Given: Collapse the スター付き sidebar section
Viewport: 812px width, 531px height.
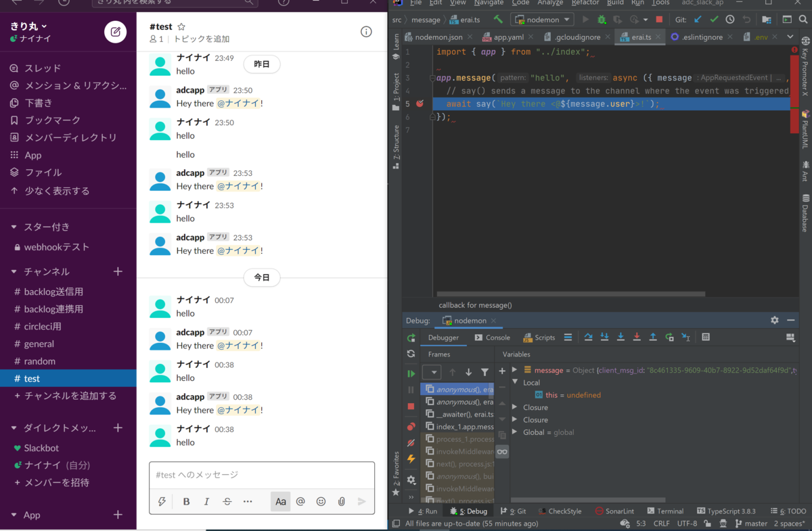Looking at the screenshot, I should pos(14,227).
